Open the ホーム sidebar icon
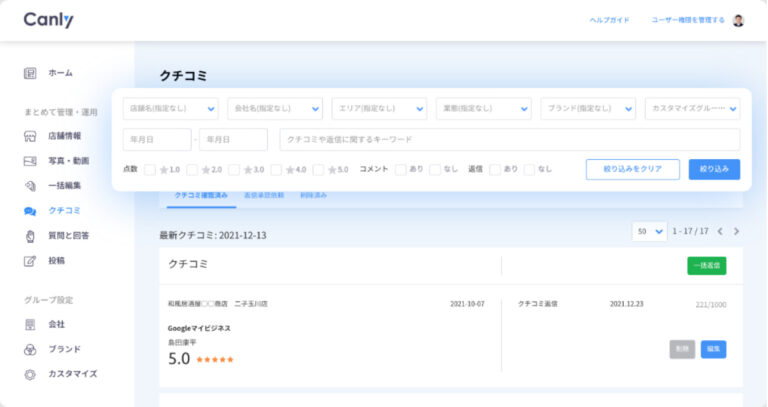 (30, 73)
